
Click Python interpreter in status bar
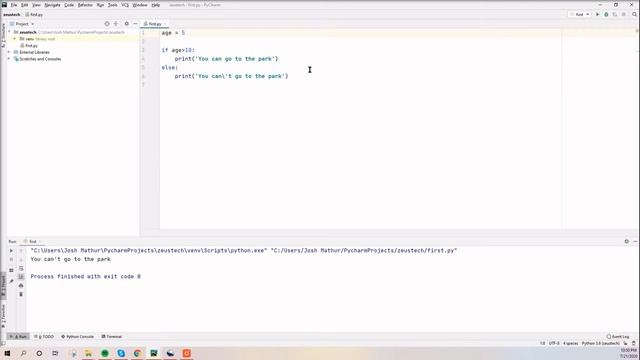click(600, 344)
